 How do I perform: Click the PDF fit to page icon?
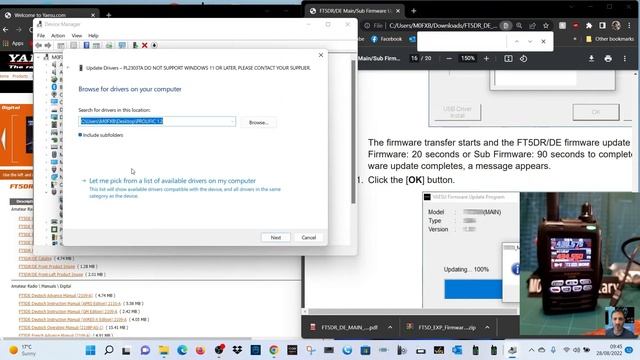pyautogui.click(x=508, y=59)
